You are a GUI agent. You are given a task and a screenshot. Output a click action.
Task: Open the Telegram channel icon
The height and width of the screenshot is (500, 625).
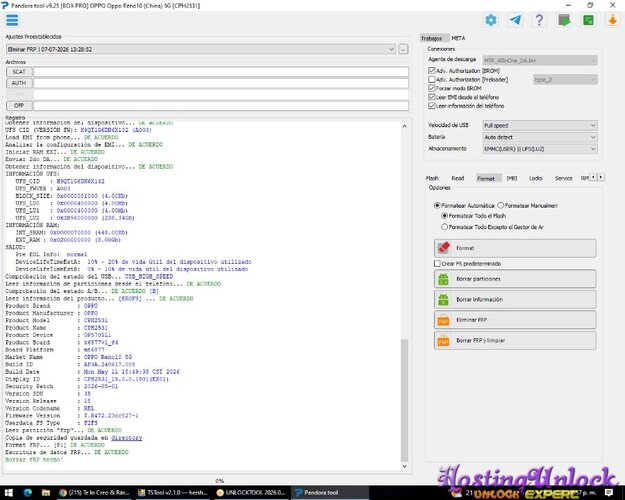pos(515,20)
